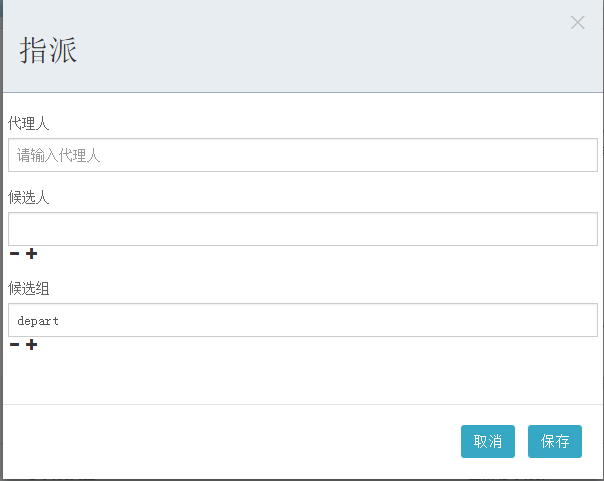Add a group with the 候选组 plus icon
The height and width of the screenshot is (481, 604).
32,345
